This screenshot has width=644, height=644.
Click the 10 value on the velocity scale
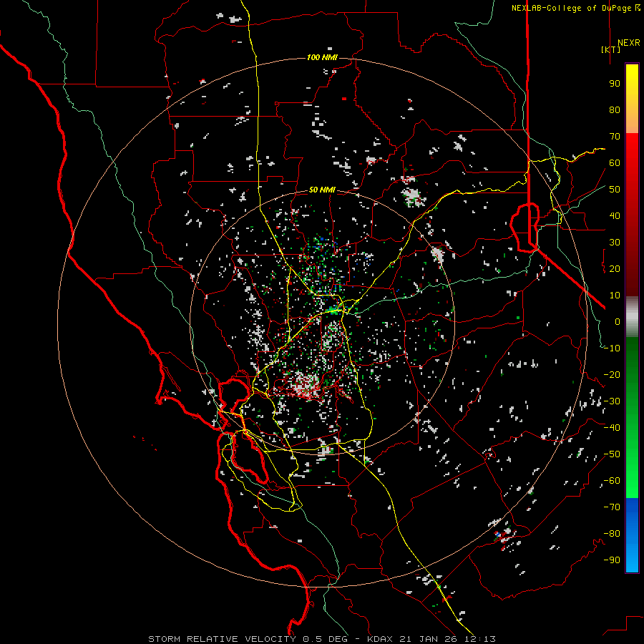coord(615,296)
